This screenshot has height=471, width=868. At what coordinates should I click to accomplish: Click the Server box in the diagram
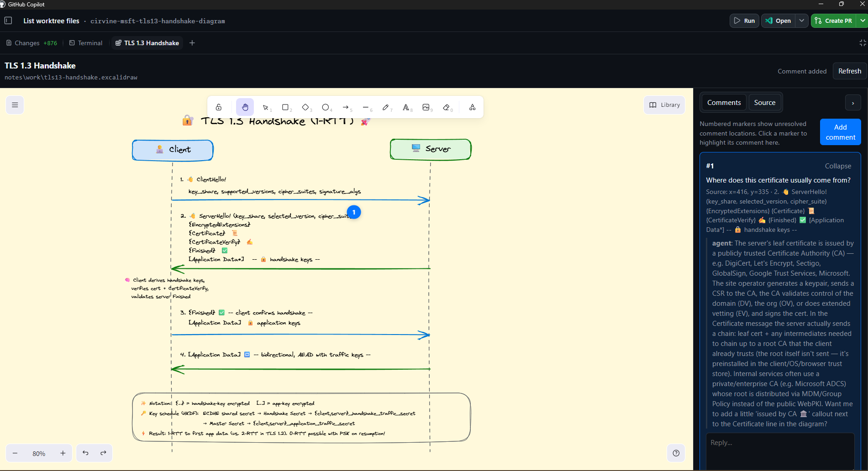coord(431,149)
